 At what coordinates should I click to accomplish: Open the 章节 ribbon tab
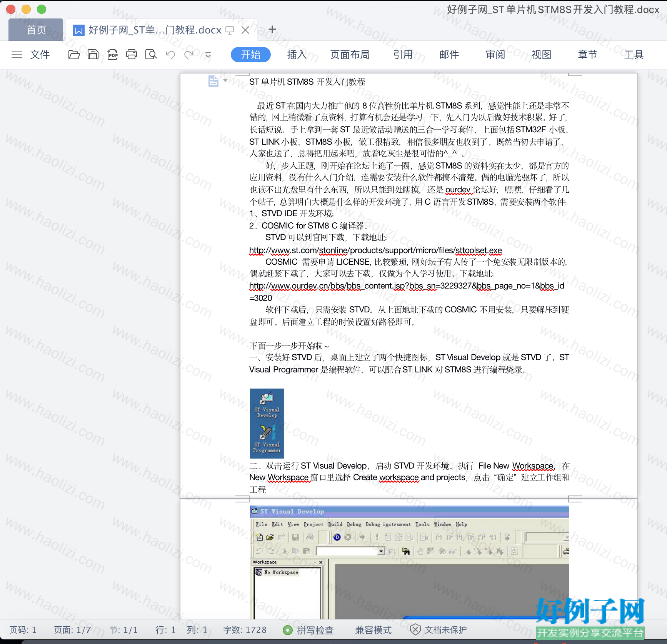[x=588, y=55]
